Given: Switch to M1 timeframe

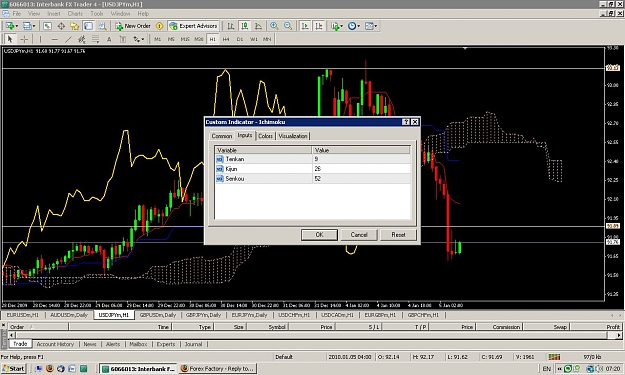Looking at the screenshot, I should pyautogui.click(x=157, y=39).
